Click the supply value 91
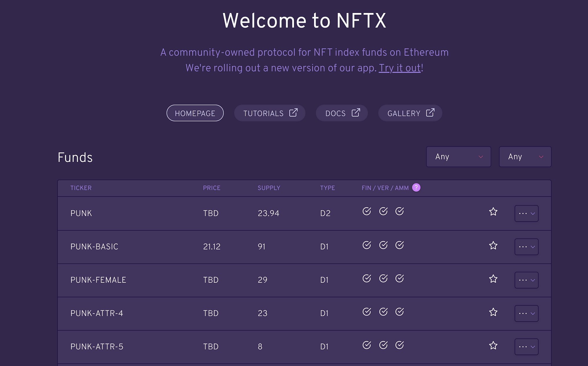 point(261,247)
